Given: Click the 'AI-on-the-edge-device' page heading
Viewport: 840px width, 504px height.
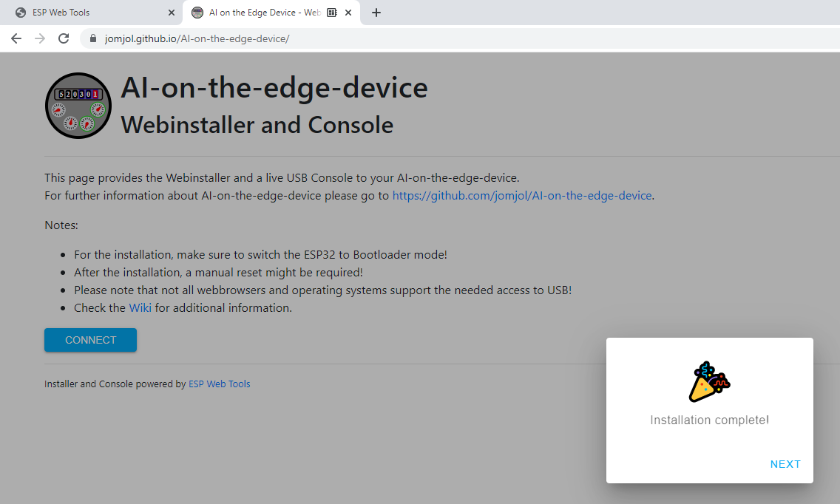Looking at the screenshot, I should click(274, 87).
